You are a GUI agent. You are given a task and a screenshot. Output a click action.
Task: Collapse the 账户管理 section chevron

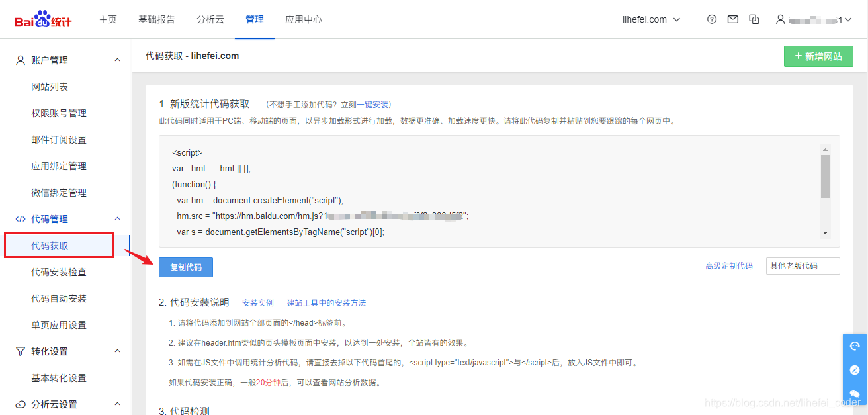[118, 60]
